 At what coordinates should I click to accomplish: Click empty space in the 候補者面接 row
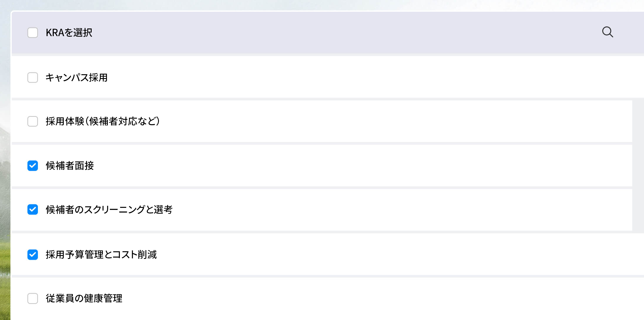(353, 166)
